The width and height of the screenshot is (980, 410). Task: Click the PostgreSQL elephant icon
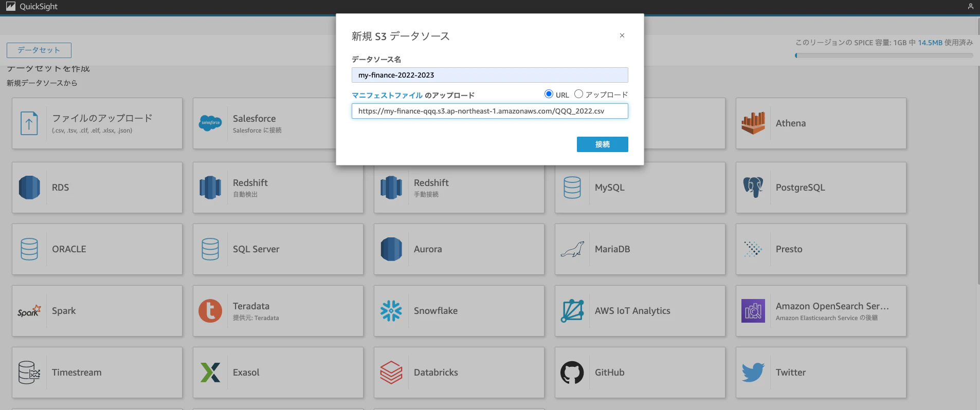coord(753,188)
